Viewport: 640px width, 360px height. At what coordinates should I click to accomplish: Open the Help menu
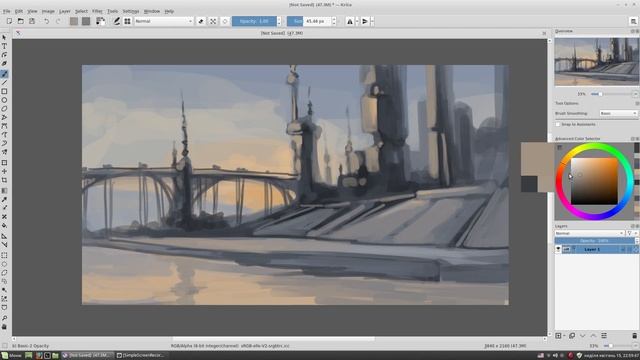(x=169, y=11)
